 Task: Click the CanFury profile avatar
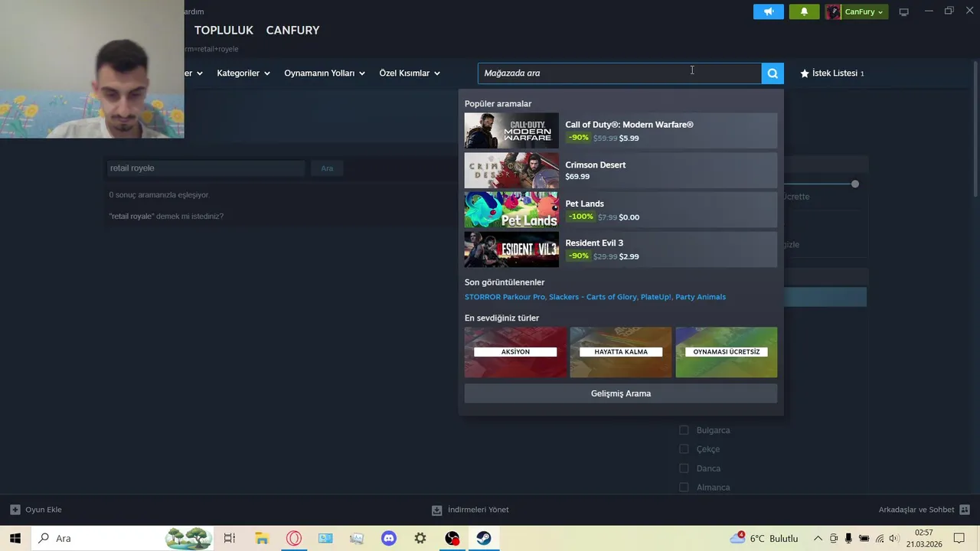(833, 11)
